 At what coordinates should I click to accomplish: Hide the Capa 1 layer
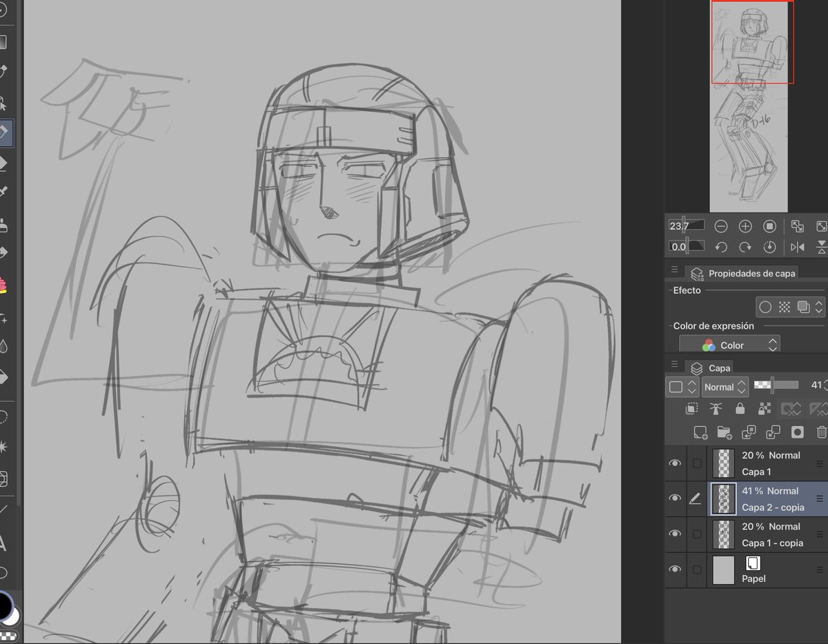tap(675, 463)
